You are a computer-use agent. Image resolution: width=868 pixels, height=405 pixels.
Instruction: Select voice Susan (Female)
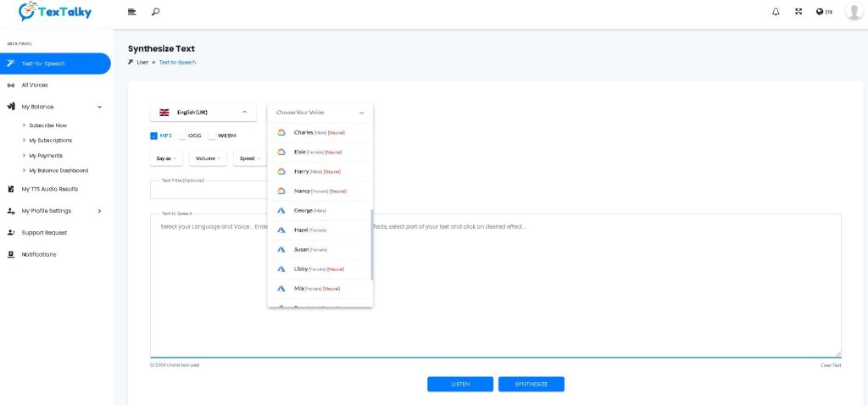(x=320, y=250)
